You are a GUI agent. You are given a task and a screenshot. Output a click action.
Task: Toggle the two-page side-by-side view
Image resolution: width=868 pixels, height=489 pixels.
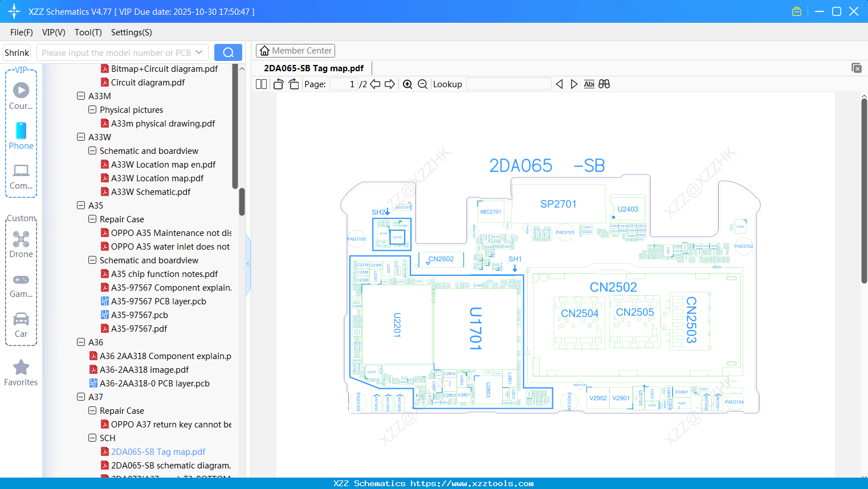[x=261, y=84]
